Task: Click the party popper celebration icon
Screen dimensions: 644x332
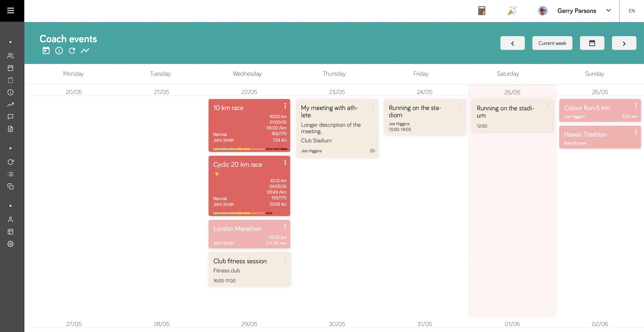Action: point(512,11)
